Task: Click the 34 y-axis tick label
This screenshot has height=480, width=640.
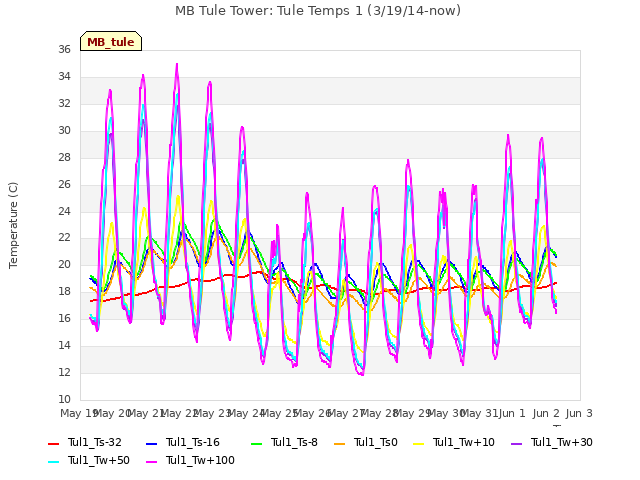Action: tap(64, 76)
